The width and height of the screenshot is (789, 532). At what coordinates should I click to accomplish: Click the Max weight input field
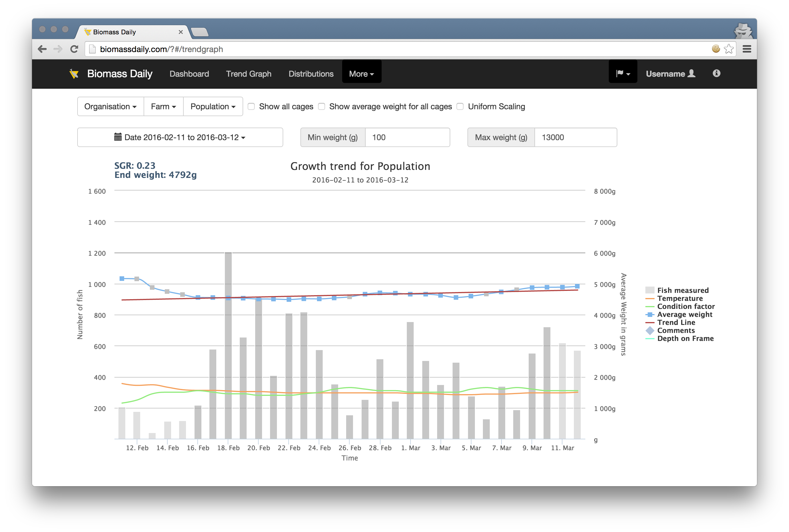[576, 137]
